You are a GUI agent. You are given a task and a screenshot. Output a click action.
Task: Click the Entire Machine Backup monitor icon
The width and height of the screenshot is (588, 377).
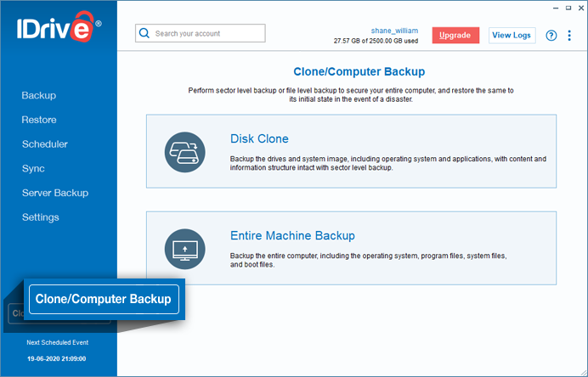point(185,249)
